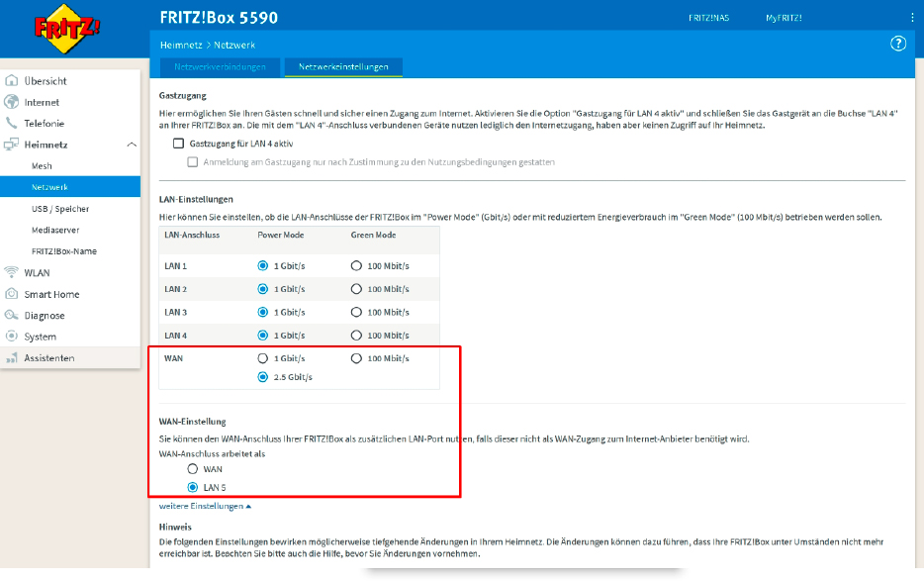Select 100 Mbit/s for WAN port
The height and width of the screenshot is (583, 924).
click(356, 357)
